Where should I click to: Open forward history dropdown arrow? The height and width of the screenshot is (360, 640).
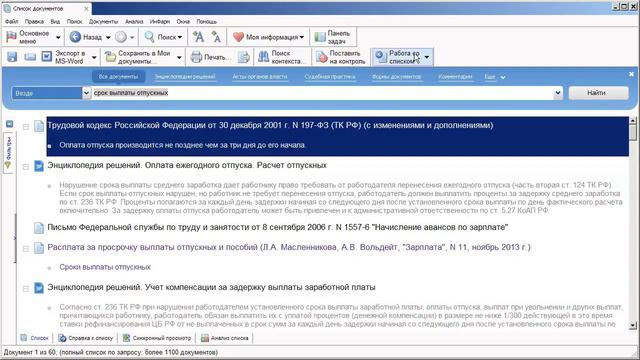(x=132, y=38)
